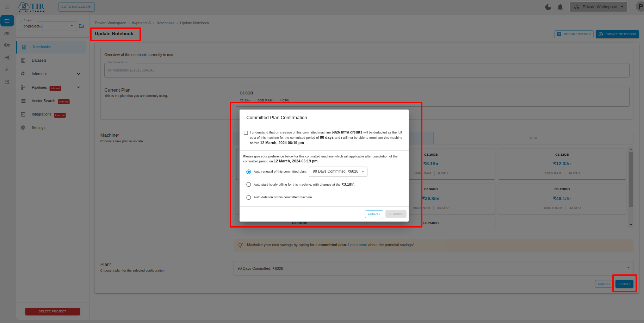The image size is (644, 323).
Task: Click the Settings gear icon
Action: [23, 128]
